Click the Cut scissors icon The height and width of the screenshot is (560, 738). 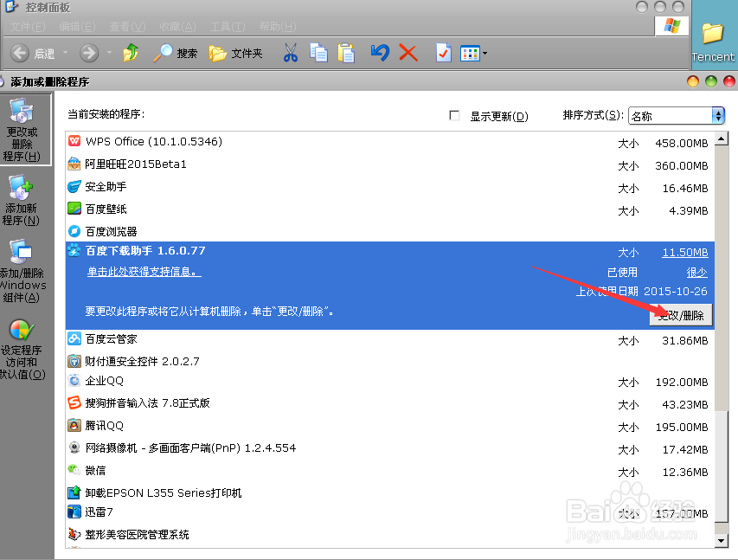coord(291,53)
